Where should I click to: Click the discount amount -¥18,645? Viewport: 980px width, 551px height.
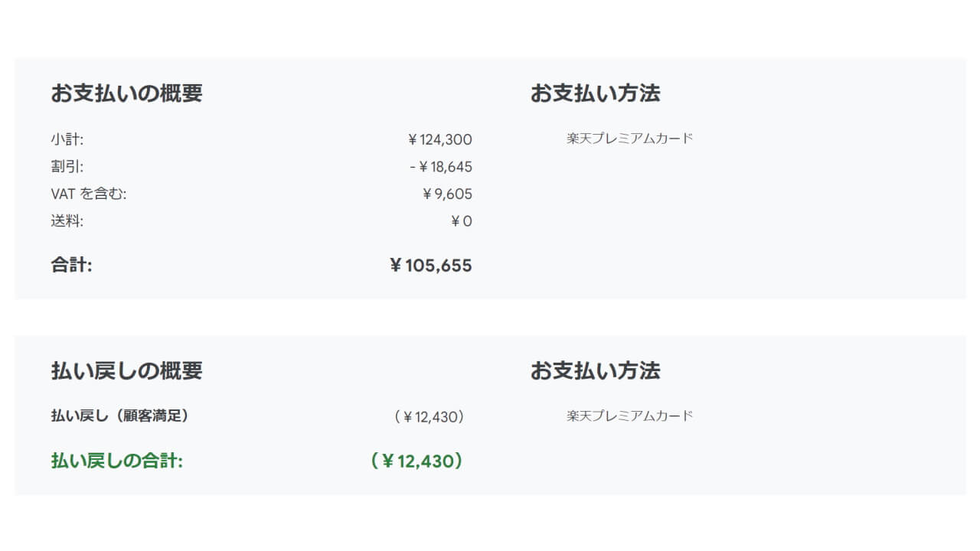440,167
